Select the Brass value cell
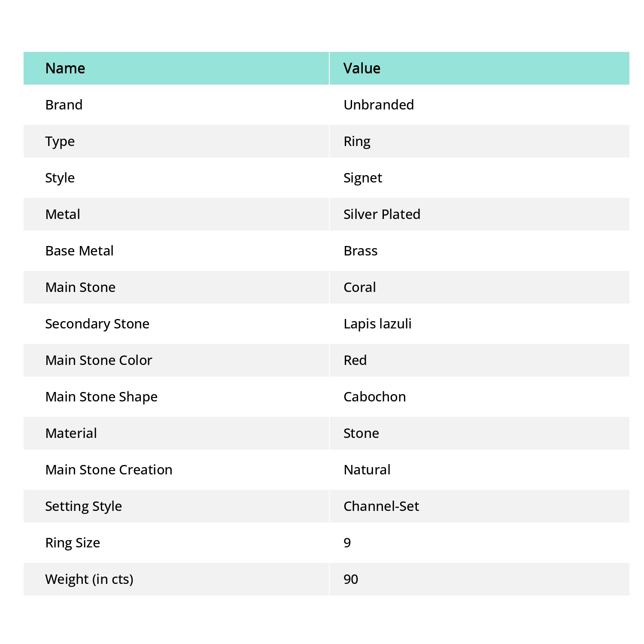The image size is (644, 644). (x=361, y=251)
